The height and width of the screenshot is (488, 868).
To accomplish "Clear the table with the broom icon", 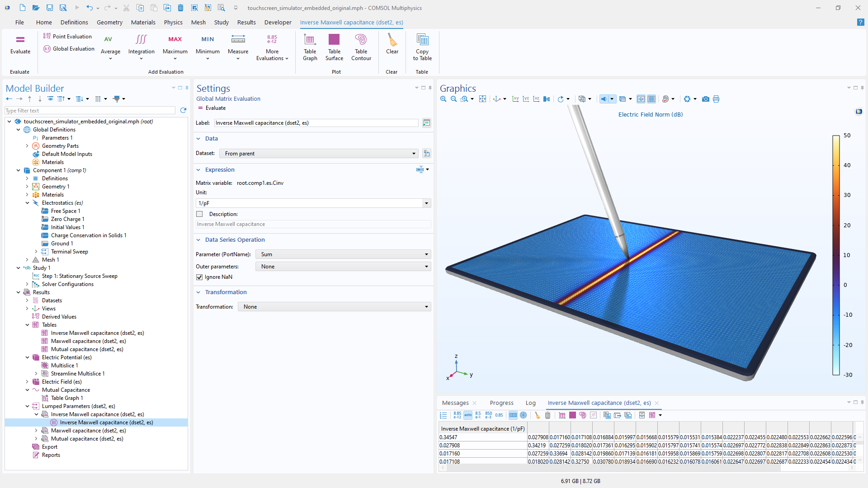I will [x=537, y=415].
